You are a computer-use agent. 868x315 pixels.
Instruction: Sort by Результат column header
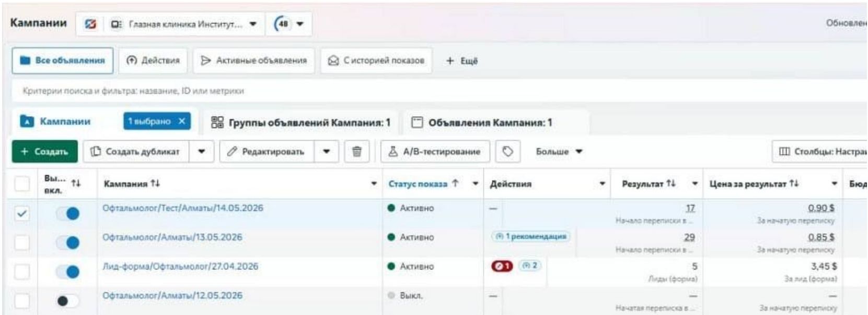[649, 184]
